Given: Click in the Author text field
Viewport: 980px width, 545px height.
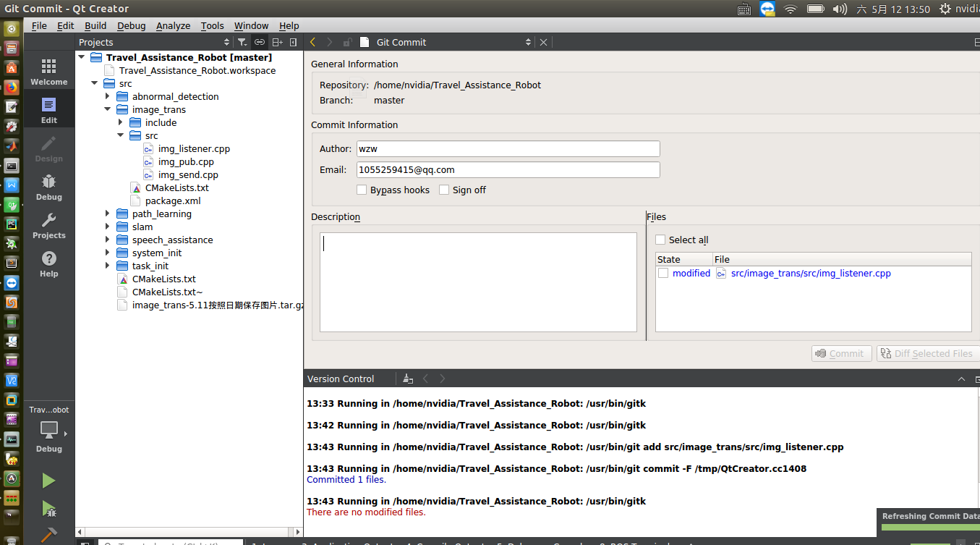Looking at the screenshot, I should (x=508, y=149).
